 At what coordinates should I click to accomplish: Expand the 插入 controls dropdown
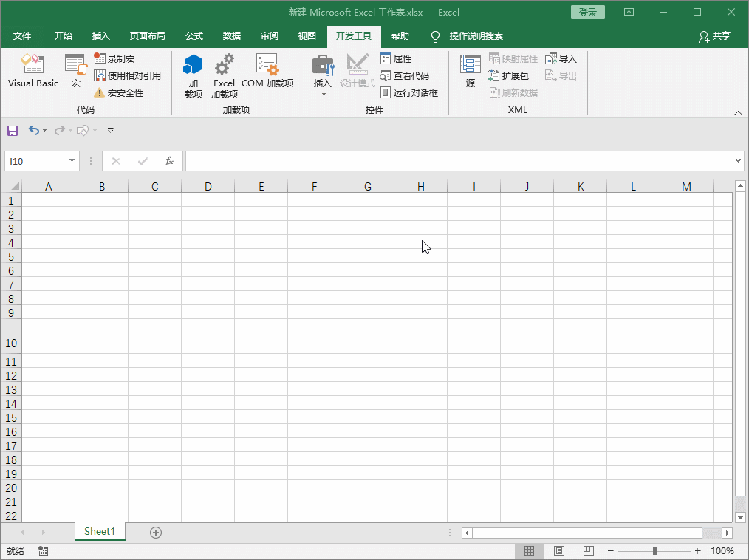(x=324, y=94)
